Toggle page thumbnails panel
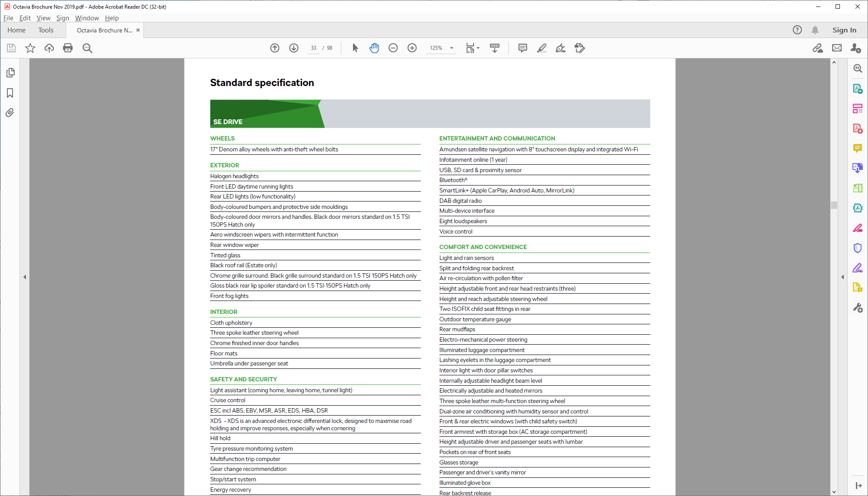The image size is (868, 496). [x=10, y=73]
